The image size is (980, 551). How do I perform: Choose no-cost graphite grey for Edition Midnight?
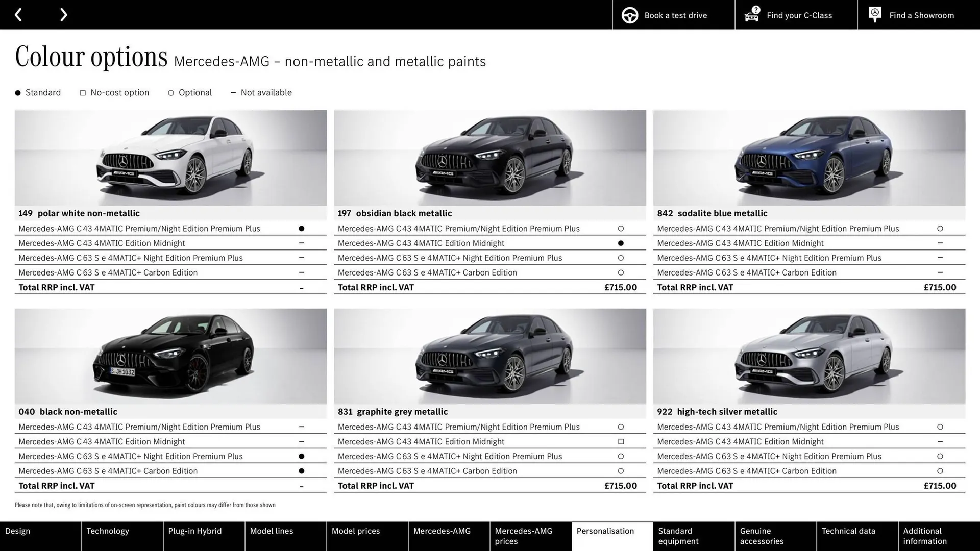tap(621, 441)
